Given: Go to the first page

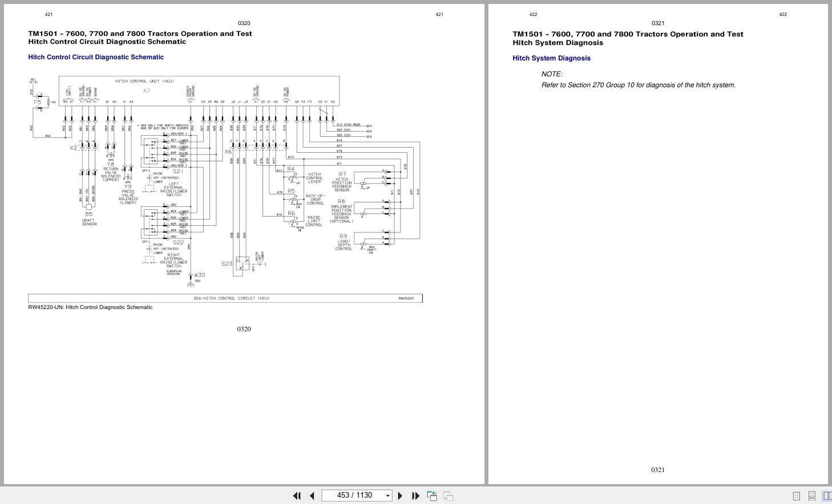Looking at the screenshot, I should [297, 496].
